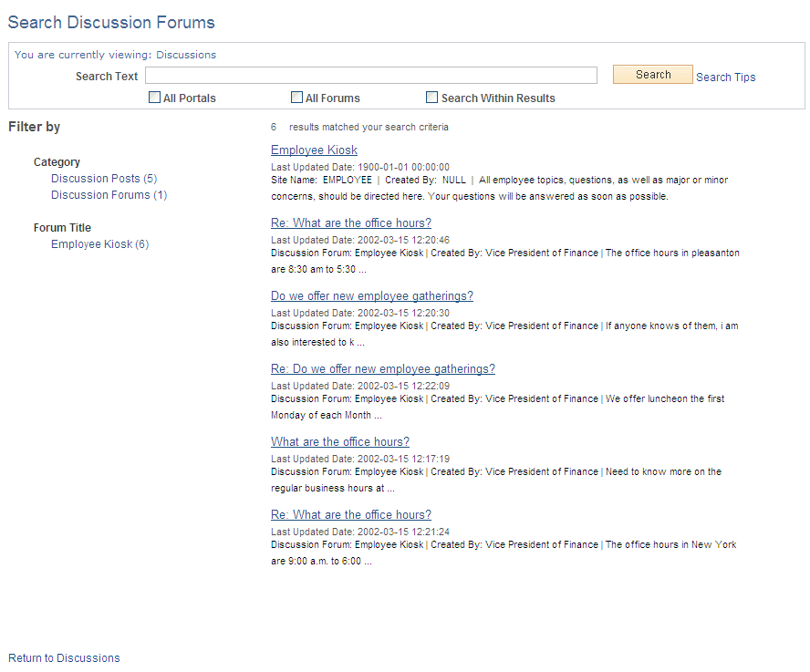Click the Discussions breadcrumb text
The width and height of the screenshot is (810, 672).
186,55
